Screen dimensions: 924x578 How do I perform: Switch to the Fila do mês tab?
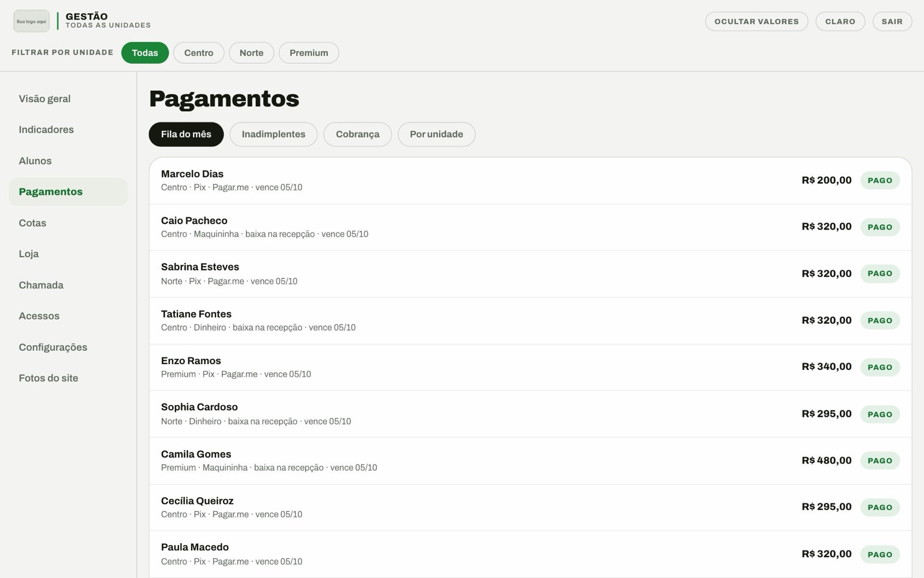point(186,134)
